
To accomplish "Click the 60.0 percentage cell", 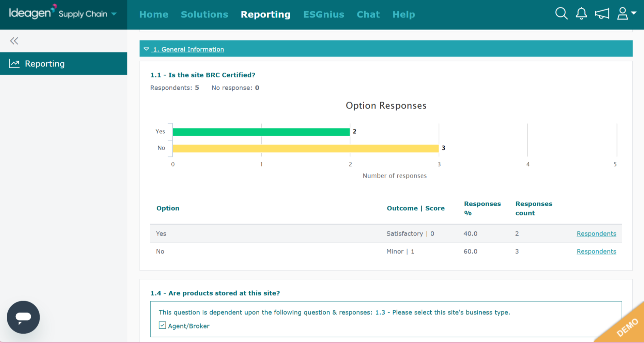I will 470,251.
